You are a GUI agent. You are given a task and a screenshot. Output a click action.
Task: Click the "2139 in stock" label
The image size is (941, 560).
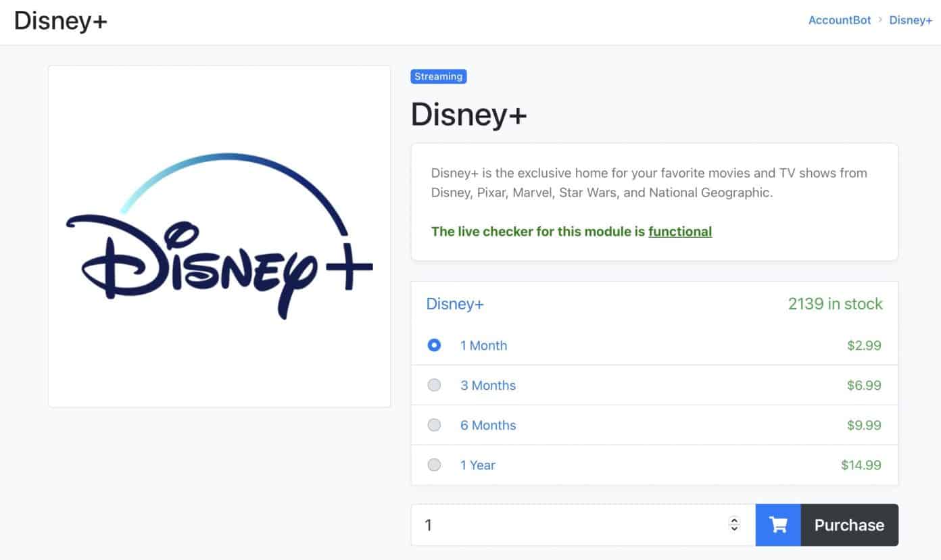(836, 304)
